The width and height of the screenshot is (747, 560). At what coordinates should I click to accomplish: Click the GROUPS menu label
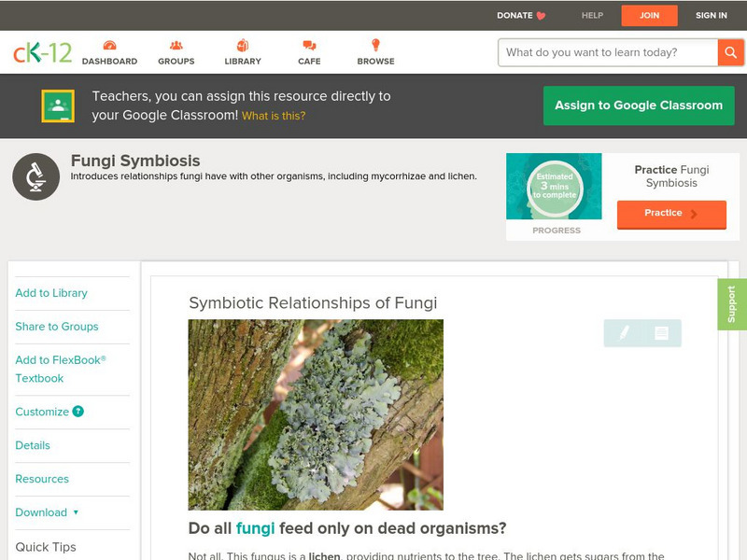(x=176, y=62)
